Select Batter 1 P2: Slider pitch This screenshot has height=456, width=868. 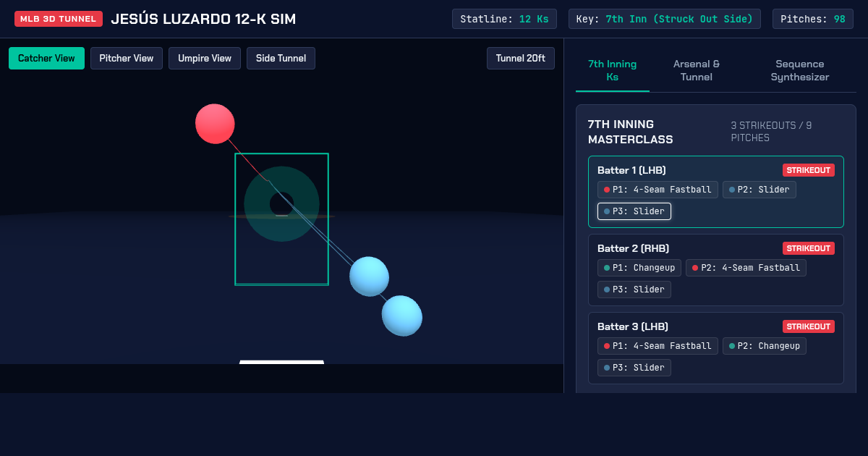pos(759,190)
